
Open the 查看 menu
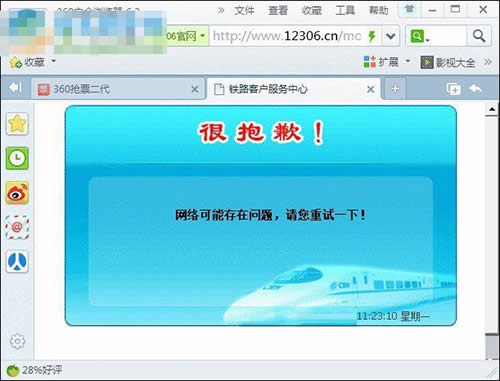pos(278,10)
